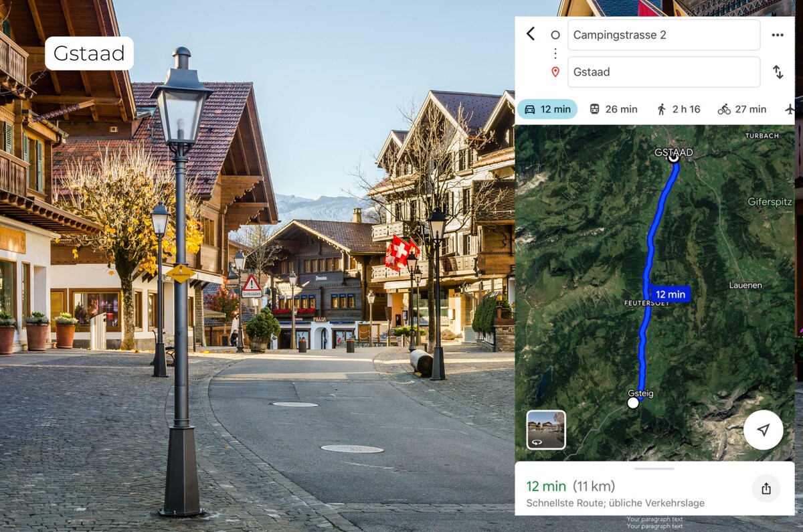Open the street view thumbnail on map
Screen dimensions: 803x532
click(546, 430)
